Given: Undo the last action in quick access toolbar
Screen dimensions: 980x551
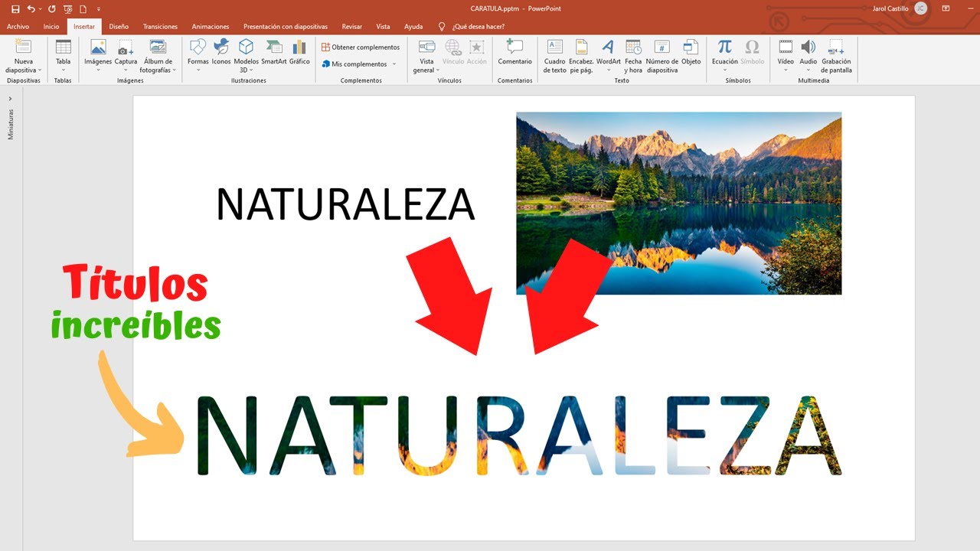Looking at the screenshot, I should click(31, 9).
